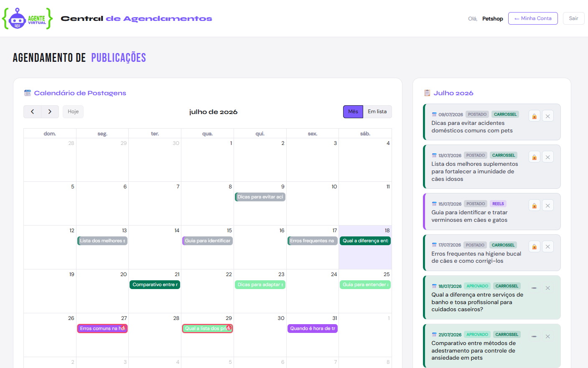Image resolution: width=588 pixels, height=368 pixels.
Task: Click calendar icon beside 21/07/2026 date
Action: [434, 335]
